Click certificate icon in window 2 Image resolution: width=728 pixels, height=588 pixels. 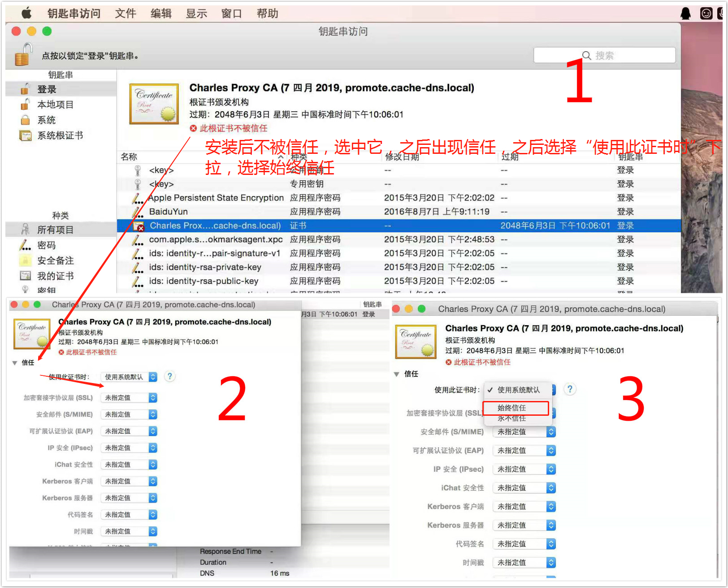click(x=32, y=334)
